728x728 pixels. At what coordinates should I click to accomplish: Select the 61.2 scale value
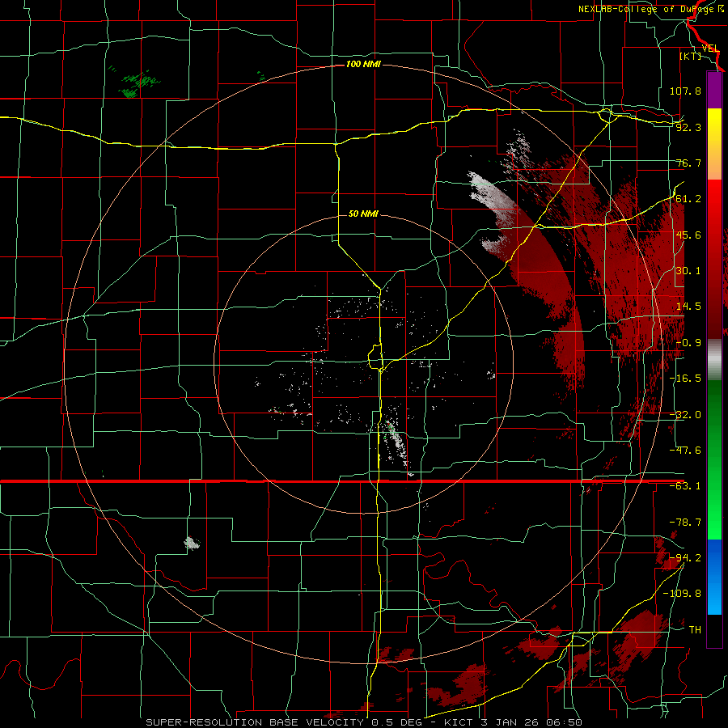pyautogui.click(x=688, y=199)
